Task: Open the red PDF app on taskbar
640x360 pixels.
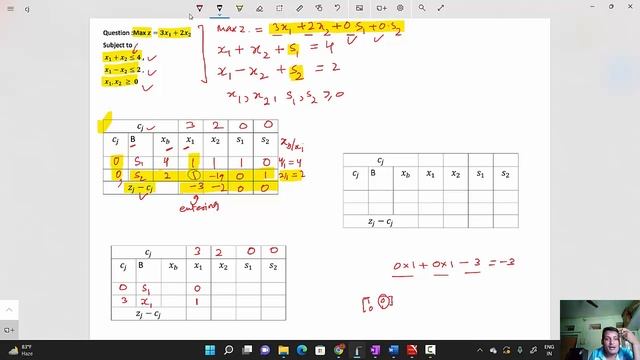Action: 412,350
